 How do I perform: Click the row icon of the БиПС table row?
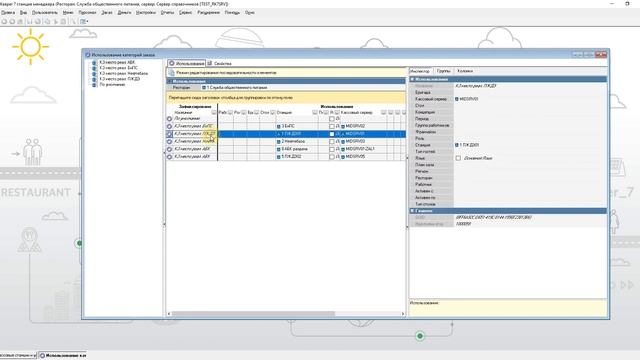(169, 127)
